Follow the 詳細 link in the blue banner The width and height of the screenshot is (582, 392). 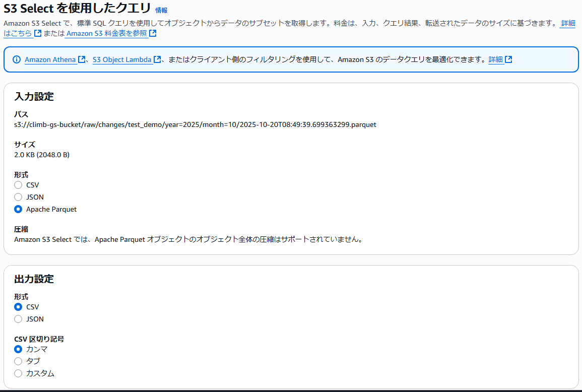coord(495,59)
